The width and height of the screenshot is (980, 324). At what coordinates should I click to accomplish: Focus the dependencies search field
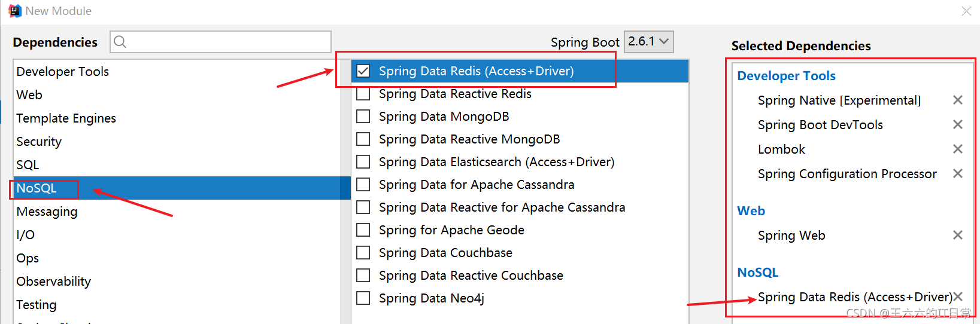(x=220, y=41)
